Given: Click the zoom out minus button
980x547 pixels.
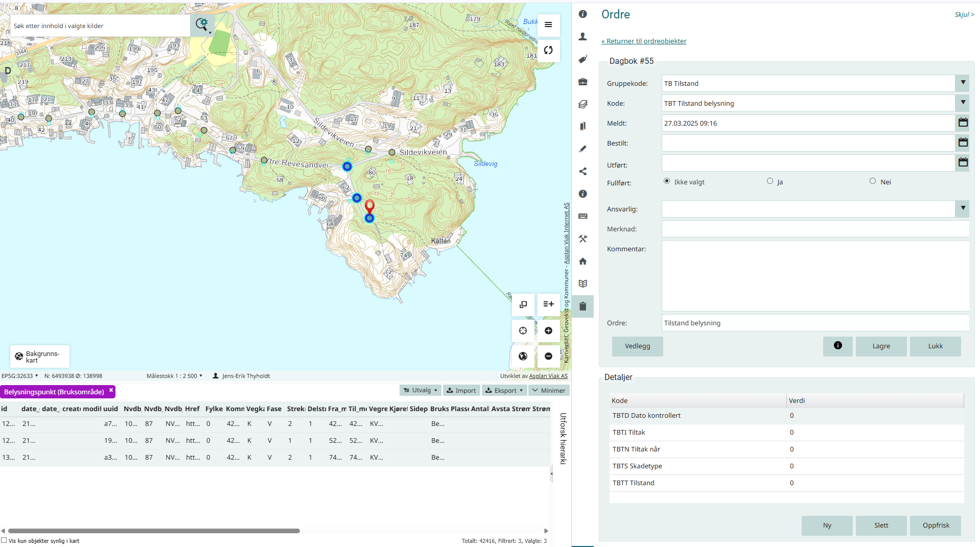Looking at the screenshot, I should click(548, 356).
